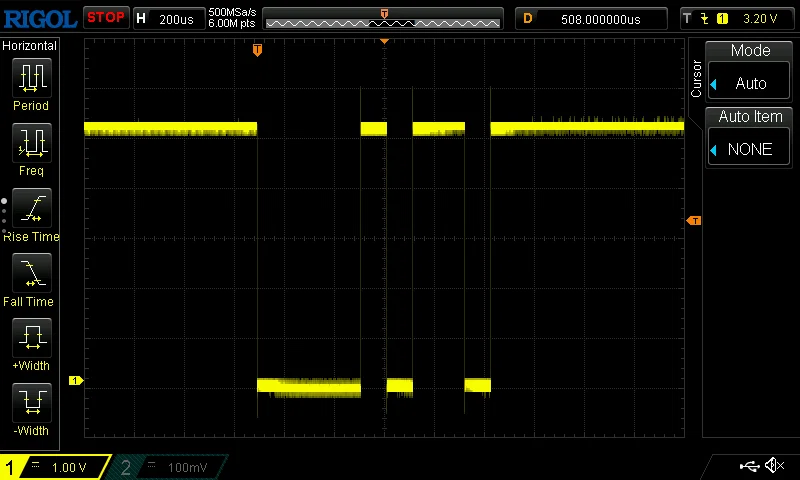Click the vertical Cursor tab label
The width and height of the screenshot is (800, 480).
click(x=696, y=79)
